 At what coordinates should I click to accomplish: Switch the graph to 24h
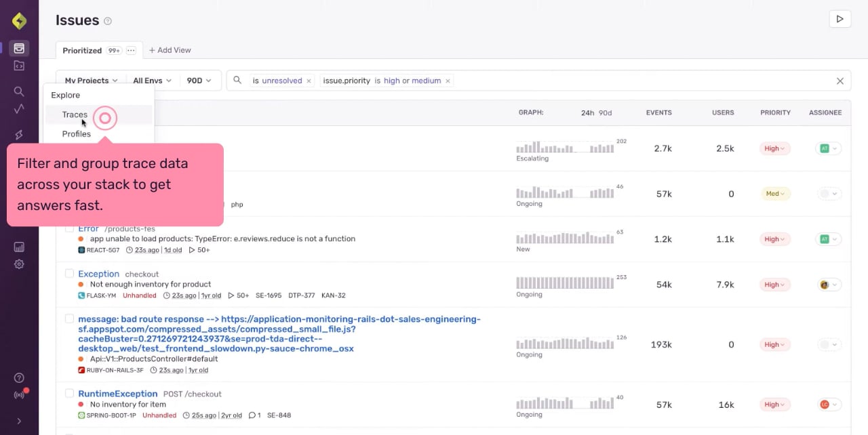pos(587,113)
